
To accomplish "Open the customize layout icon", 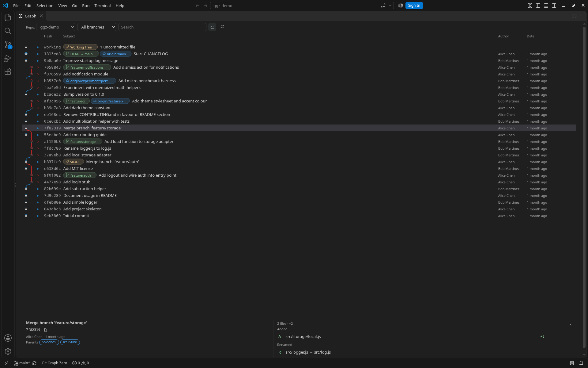I will click(530, 6).
